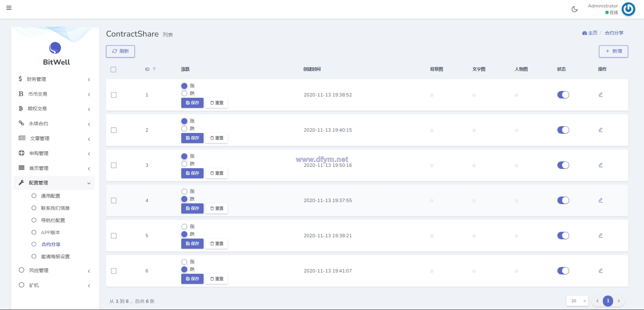Open 联系我们信息 submenu item
This screenshot has height=310, width=644.
pyautogui.click(x=55, y=208)
